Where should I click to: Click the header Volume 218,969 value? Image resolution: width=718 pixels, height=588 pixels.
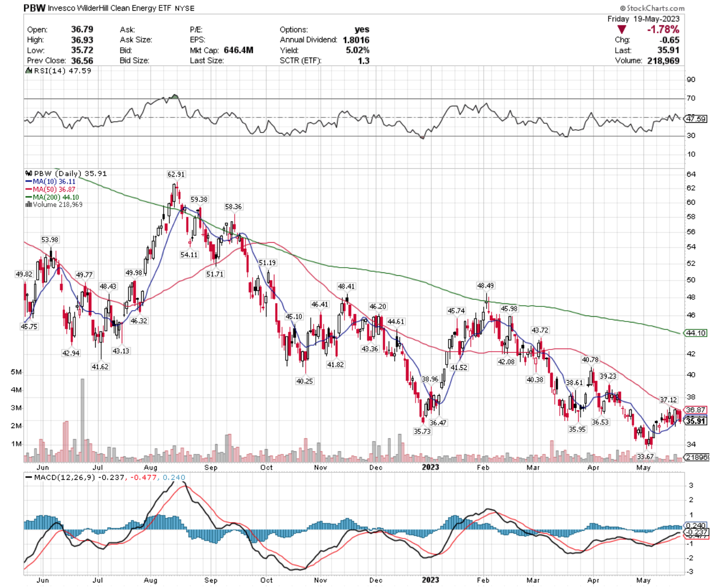click(662, 60)
